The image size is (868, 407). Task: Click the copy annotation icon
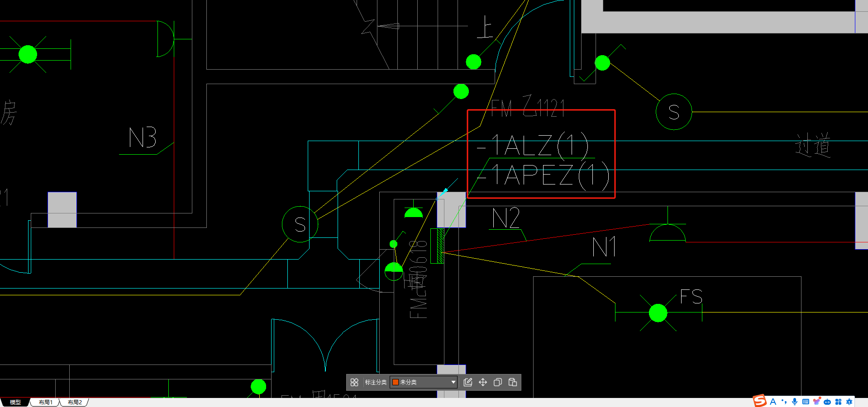[x=498, y=382]
